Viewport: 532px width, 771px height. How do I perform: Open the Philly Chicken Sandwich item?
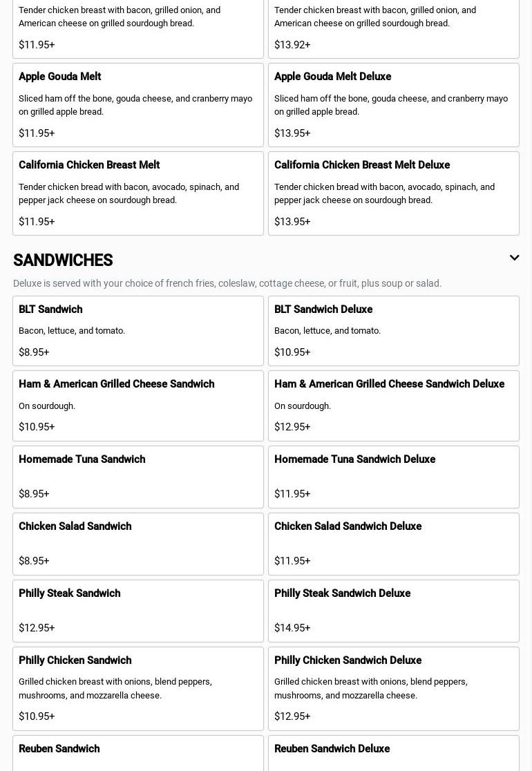[137, 688]
